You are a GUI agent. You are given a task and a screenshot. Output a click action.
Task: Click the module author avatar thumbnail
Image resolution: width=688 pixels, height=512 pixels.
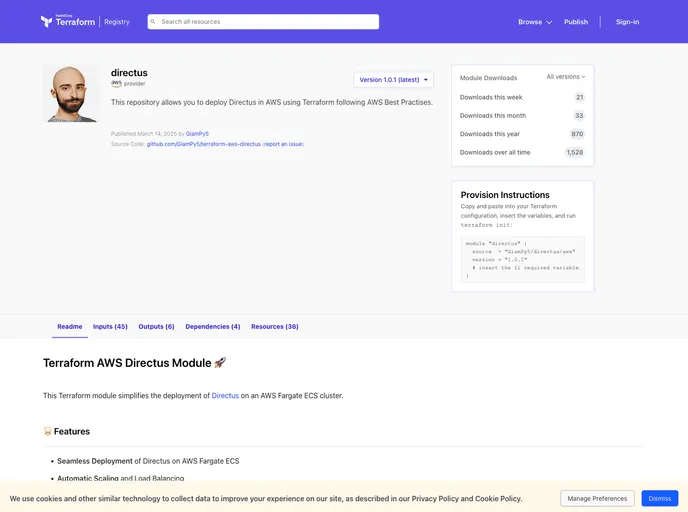point(71,93)
